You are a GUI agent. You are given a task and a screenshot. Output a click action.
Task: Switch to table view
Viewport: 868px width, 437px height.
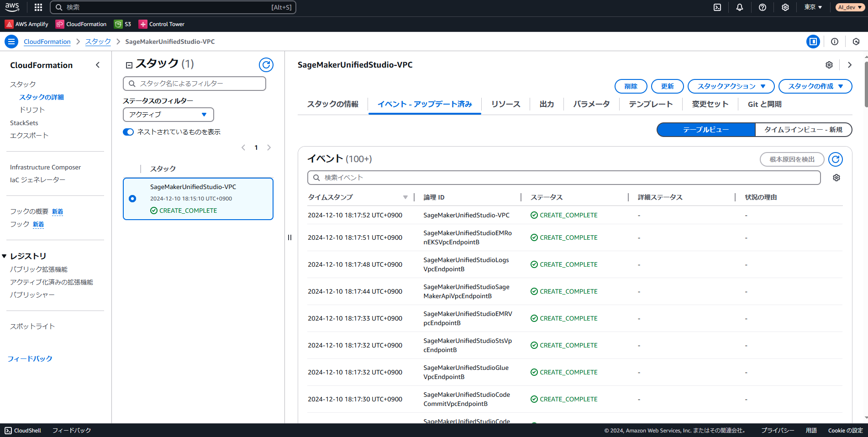click(706, 130)
